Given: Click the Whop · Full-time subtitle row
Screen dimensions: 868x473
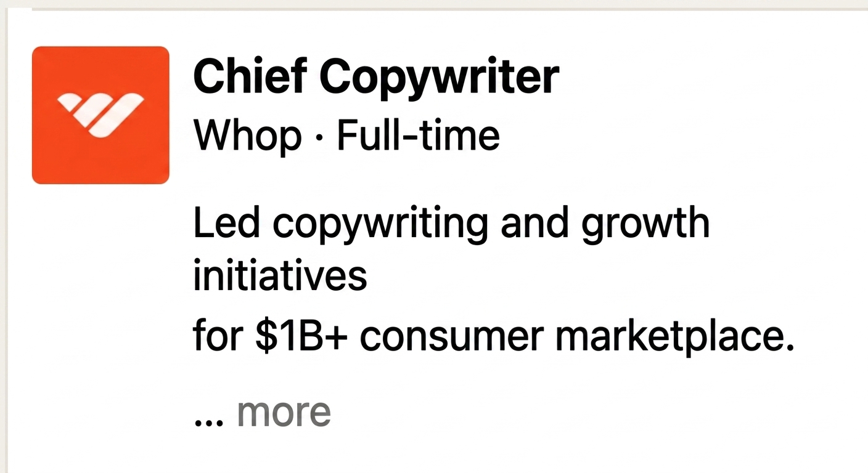Looking at the screenshot, I should point(345,135).
